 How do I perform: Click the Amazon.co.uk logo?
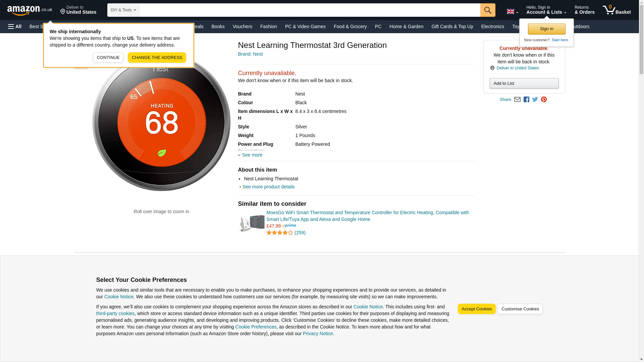pyautogui.click(x=30, y=10)
